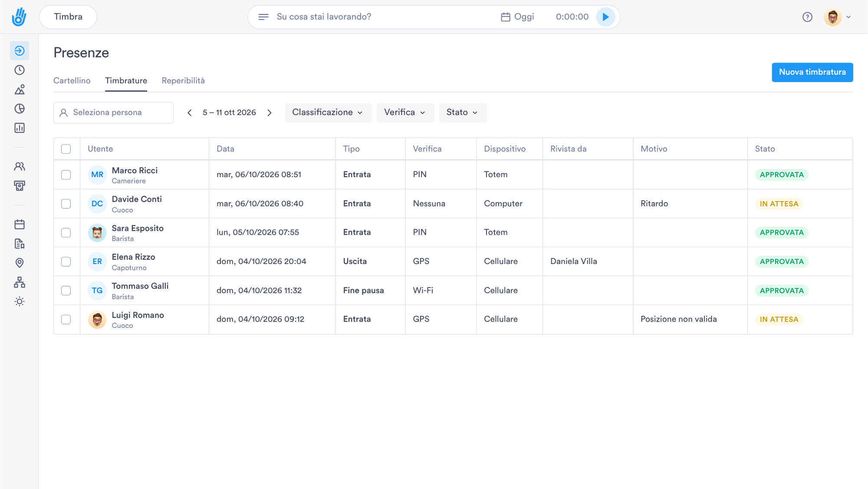
Task: Click IN ATTESA badge for Davide Conti
Action: click(x=779, y=204)
